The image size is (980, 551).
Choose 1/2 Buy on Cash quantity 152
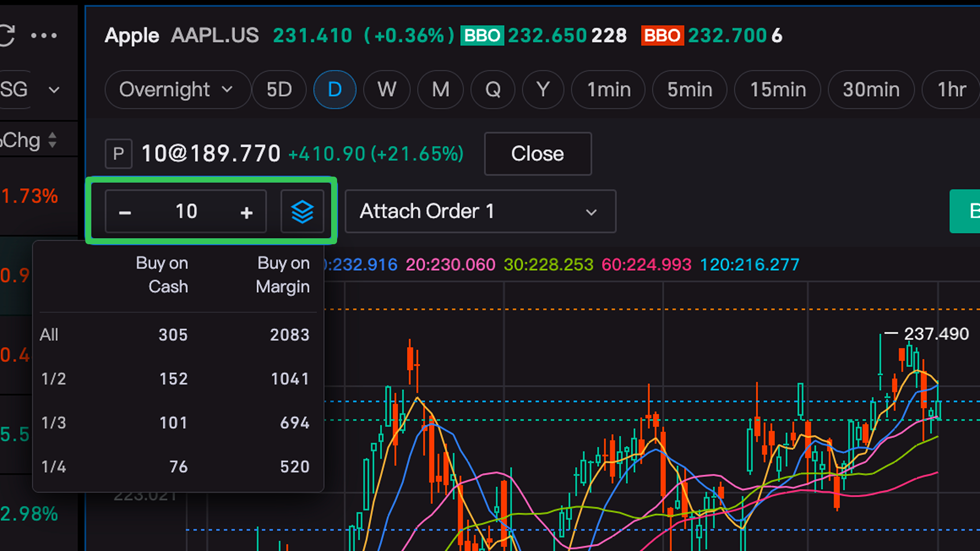click(x=173, y=379)
